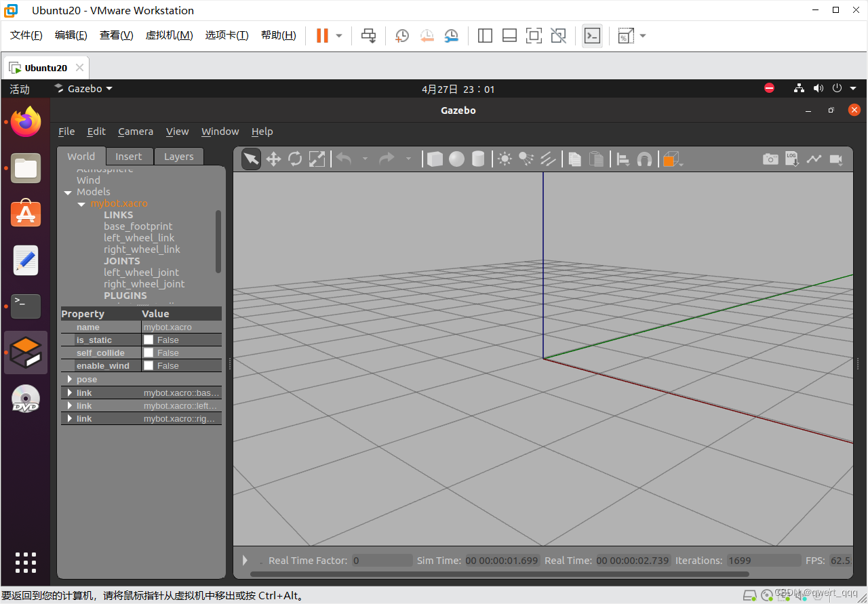
Task: Insert a sphere shape
Action: click(456, 159)
